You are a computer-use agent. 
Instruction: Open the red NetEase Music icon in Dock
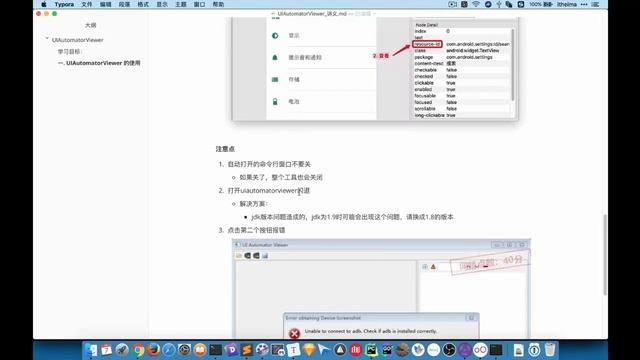pyautogui.click(x=356, y=350)
